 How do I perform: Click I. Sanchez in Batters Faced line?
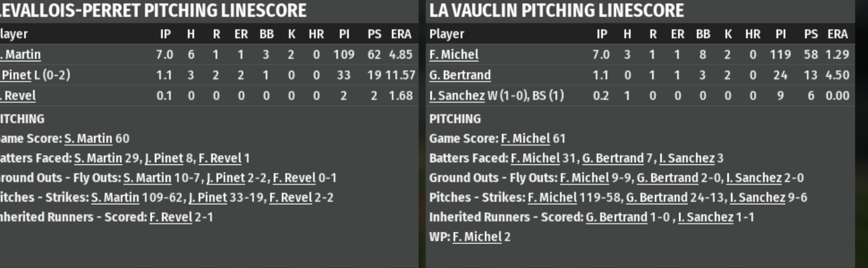(687, 158)
